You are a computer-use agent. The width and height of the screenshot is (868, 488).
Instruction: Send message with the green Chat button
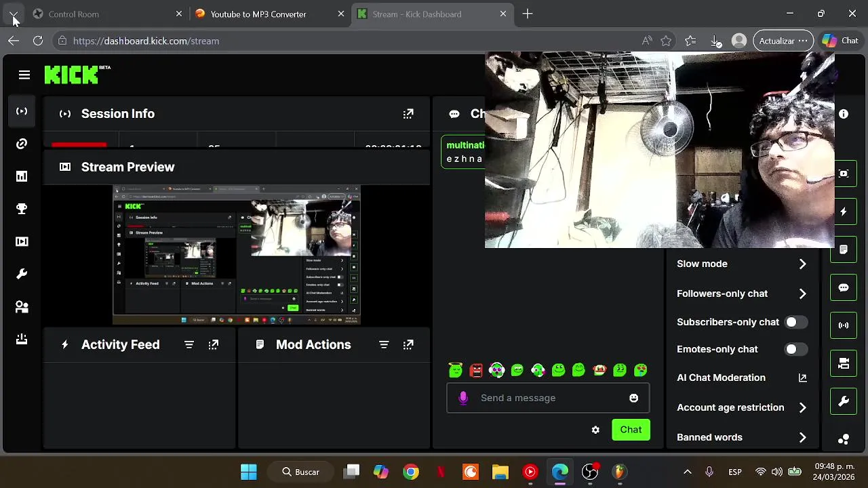631,430
